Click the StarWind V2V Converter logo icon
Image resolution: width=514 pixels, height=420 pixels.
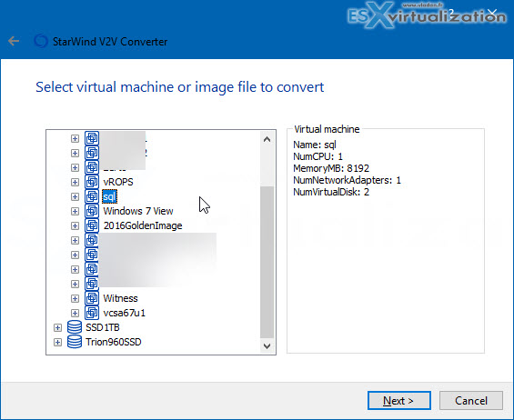coord(41,41)
